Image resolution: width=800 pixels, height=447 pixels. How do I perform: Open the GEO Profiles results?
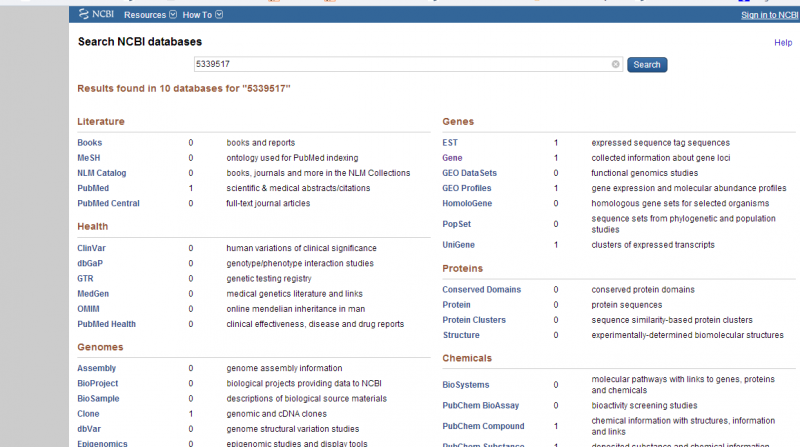467,188
